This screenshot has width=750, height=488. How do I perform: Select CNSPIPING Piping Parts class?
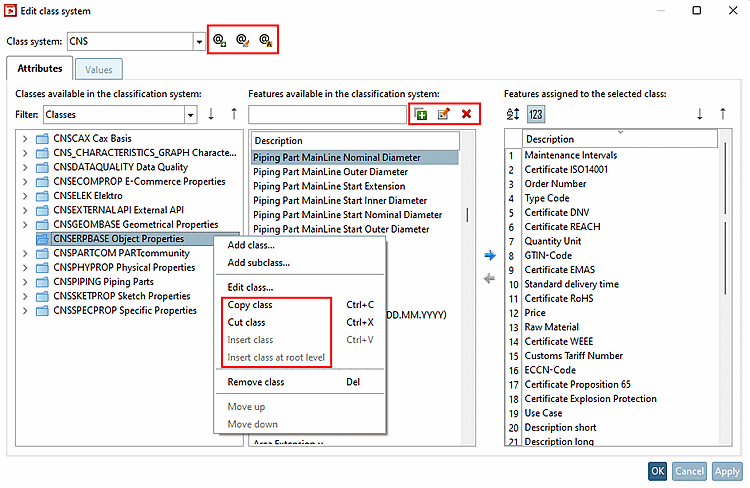click(103, 282)
